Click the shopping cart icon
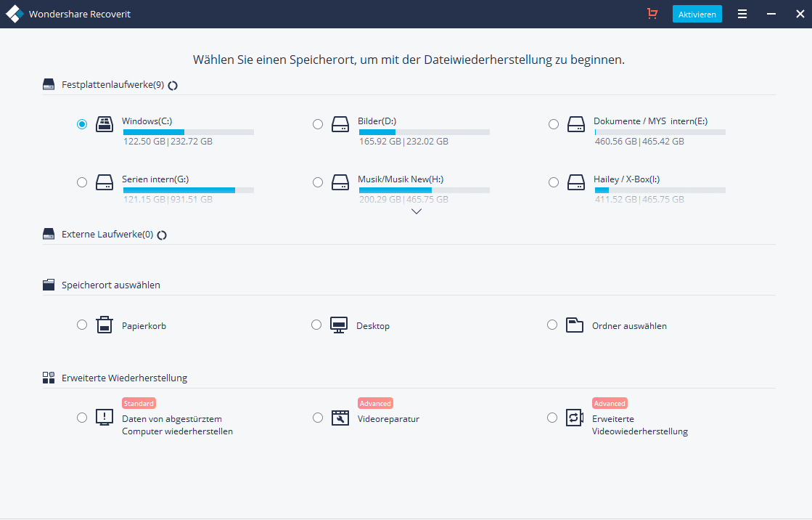This screenshot has height=520, width=812. pos(652,14)
